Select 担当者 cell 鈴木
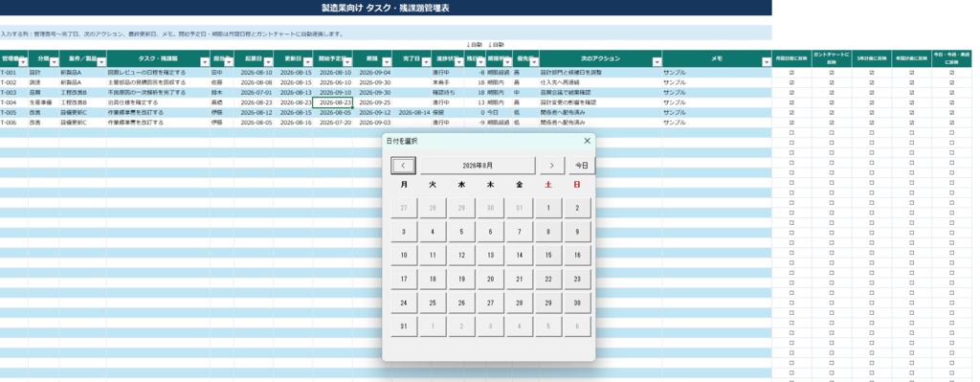The image size is (980, 382). (222, 93)
